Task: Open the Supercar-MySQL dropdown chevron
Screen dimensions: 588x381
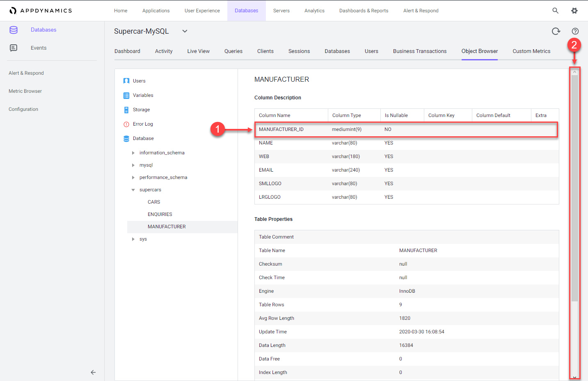Action: point(185,31)
